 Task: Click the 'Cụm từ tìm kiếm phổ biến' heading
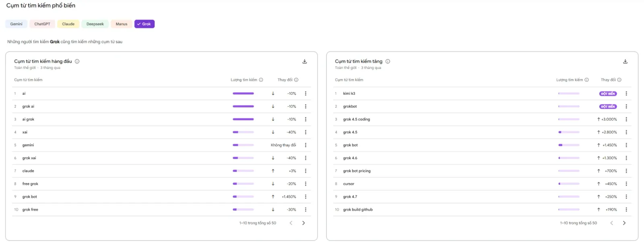(41, 6)
